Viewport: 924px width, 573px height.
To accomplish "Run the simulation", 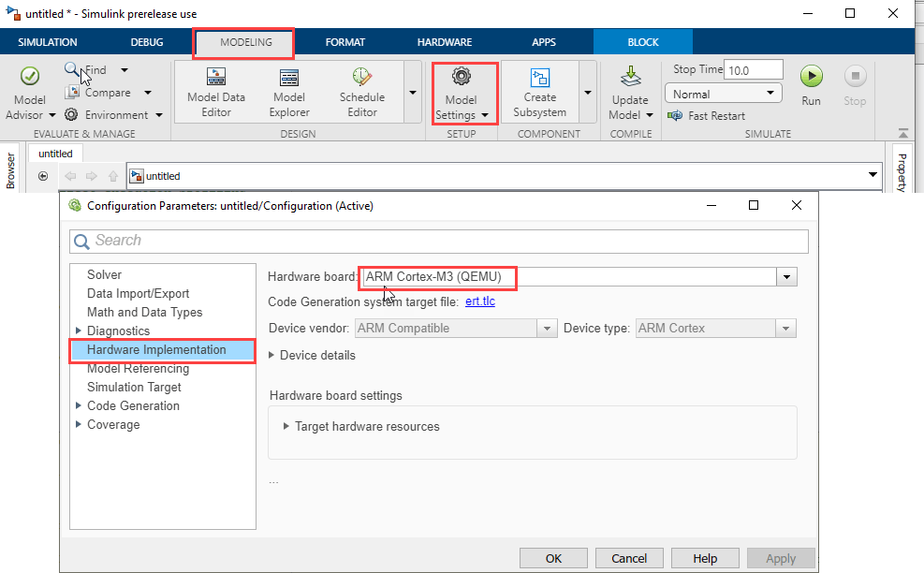I will 811,77.
